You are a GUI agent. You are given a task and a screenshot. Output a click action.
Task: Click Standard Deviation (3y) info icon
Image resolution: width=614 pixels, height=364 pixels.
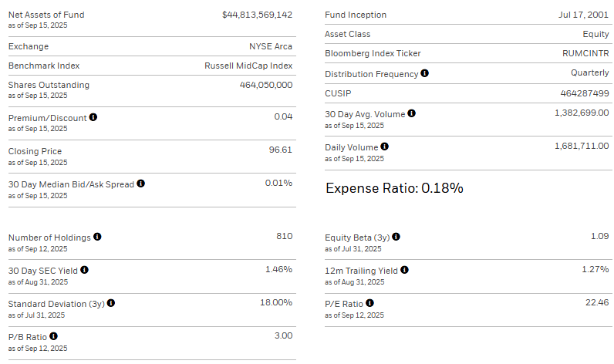pyautogui.click(x=111, y=303)
